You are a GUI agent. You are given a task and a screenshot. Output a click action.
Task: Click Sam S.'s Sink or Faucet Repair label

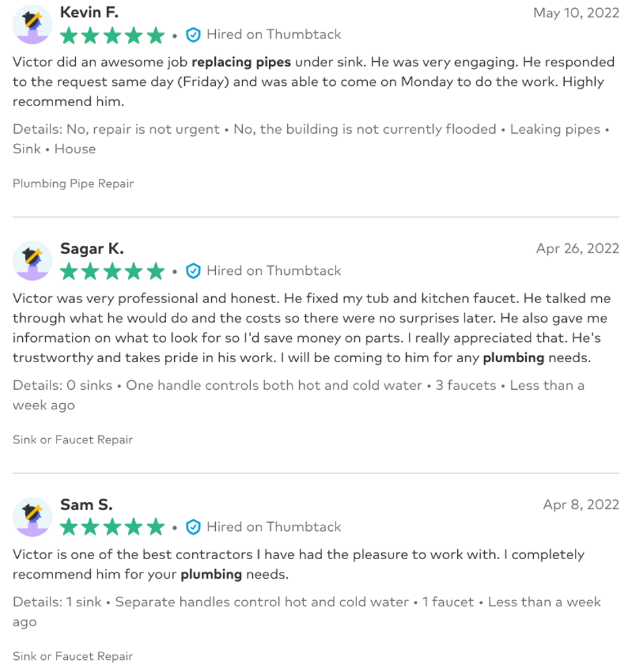[x=73, y=656]
